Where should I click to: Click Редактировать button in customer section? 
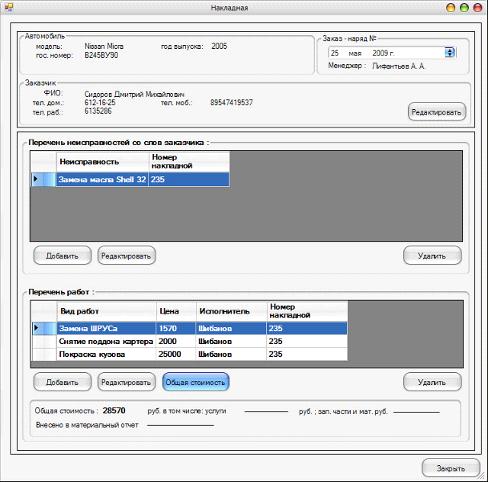(x=436, y=112)
